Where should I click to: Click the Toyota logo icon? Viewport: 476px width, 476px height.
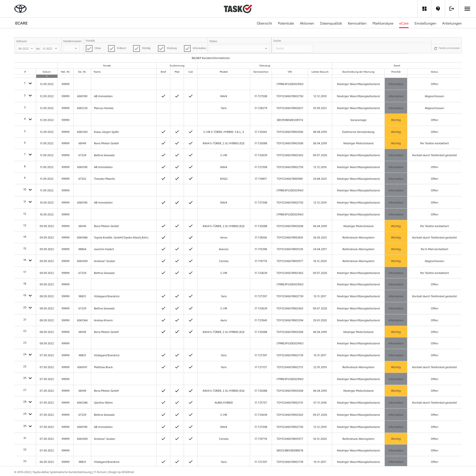pos(20,9)
